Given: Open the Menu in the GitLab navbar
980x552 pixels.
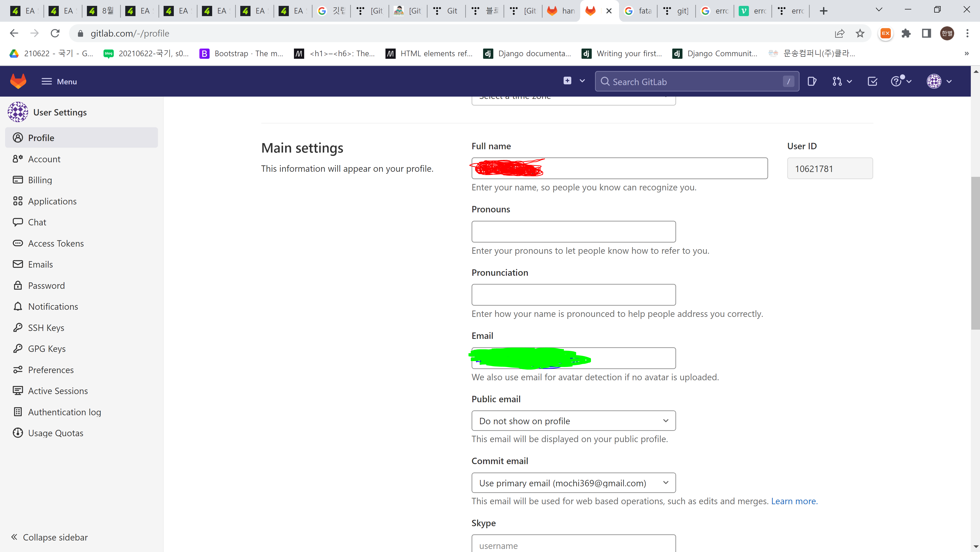Looking at the screenshot, I should click(59, 81).
